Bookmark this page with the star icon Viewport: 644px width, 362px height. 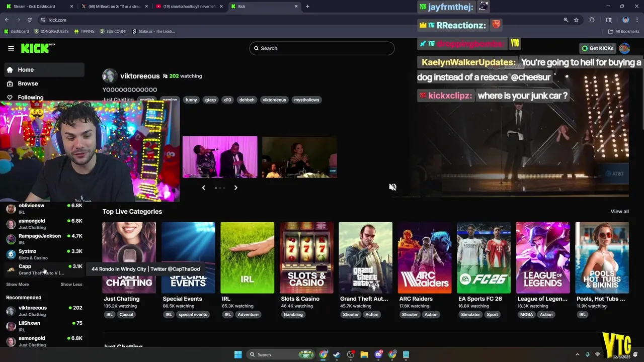pos(577,20)
